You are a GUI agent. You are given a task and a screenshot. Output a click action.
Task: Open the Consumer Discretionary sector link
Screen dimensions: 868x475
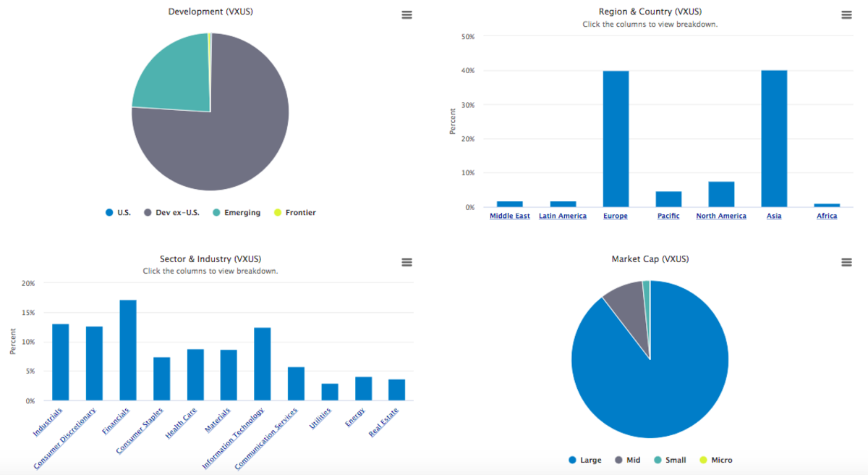click(64, 440)
